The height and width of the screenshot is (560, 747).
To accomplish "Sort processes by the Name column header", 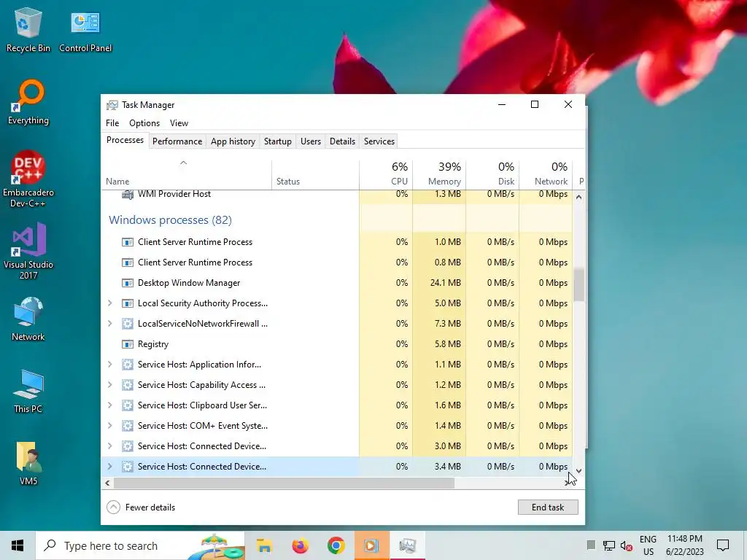I will coord(186,174).
